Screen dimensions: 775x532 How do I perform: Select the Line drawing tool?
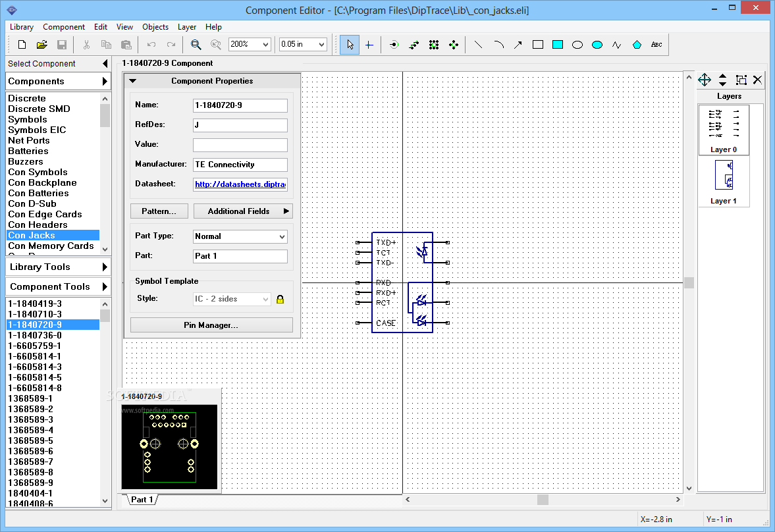[478, 45]
